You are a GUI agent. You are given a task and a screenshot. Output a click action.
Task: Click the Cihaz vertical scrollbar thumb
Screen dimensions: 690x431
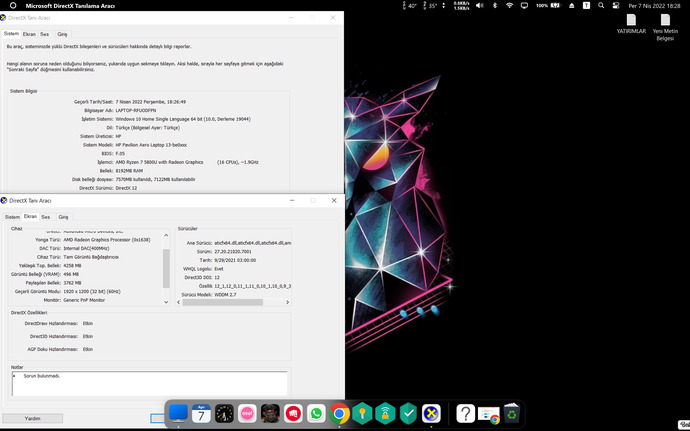pyautogui.click(x=166, y=268)
